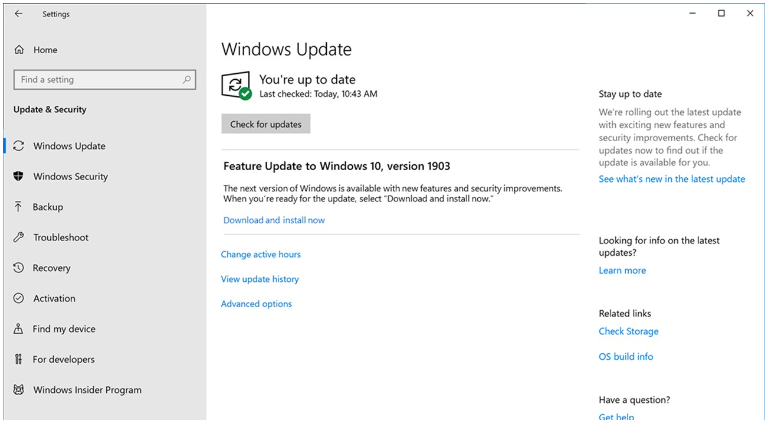
Task: Click the Backup upward arrow icon
Action: click(x=18, y=206)
